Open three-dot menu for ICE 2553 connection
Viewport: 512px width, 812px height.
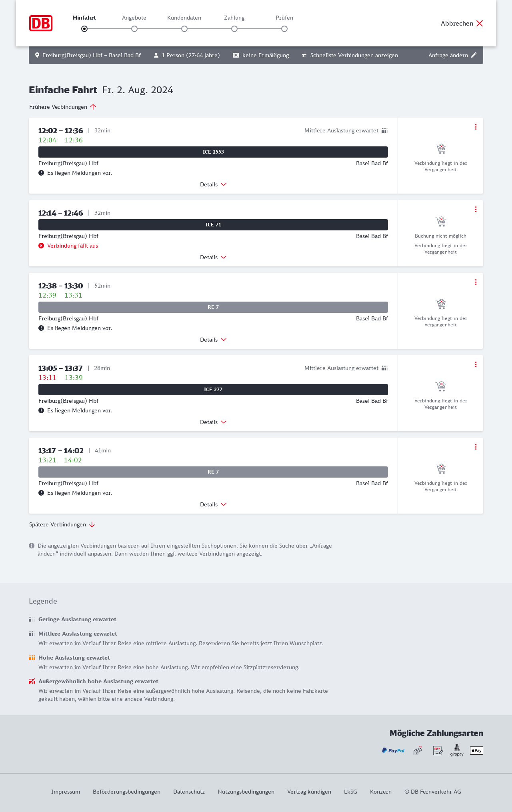pyautogui.click(x=476, y=127)
